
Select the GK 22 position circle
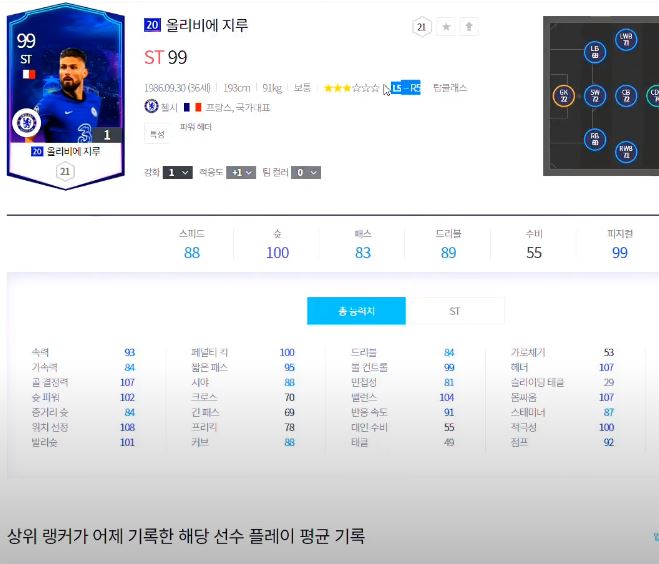click(x=564, y=96)
